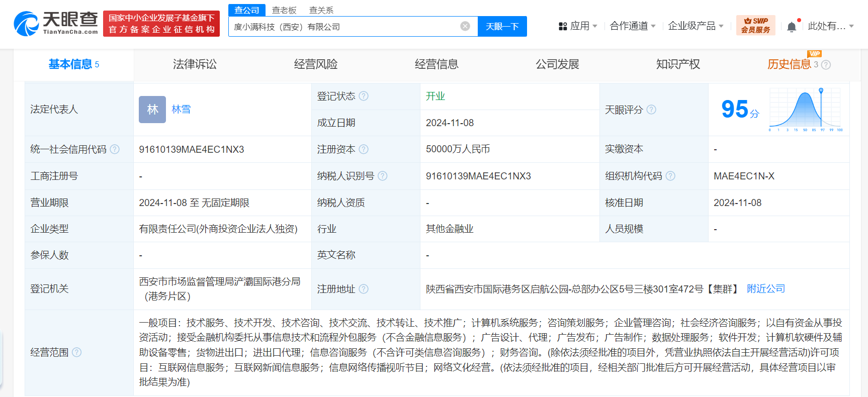Click help icon next to 天眼评分
Image resolution: width=868 pixels, height=397 pixels.
pos(651,110)
